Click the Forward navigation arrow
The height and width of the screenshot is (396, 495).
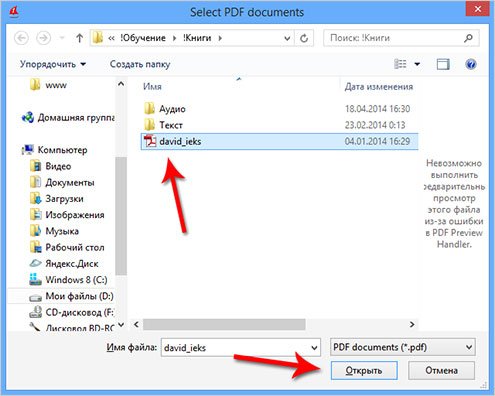coord(43,38)
